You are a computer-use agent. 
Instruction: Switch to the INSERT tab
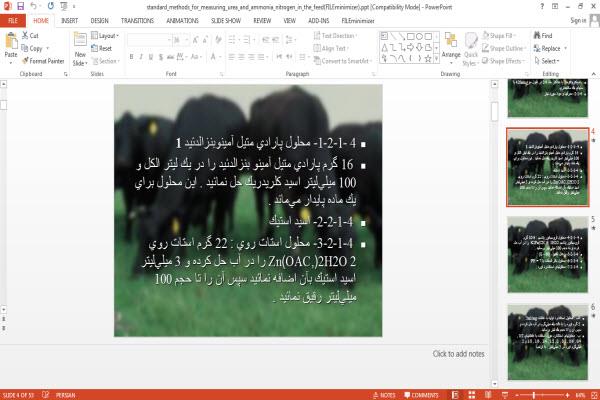point(69,21)
